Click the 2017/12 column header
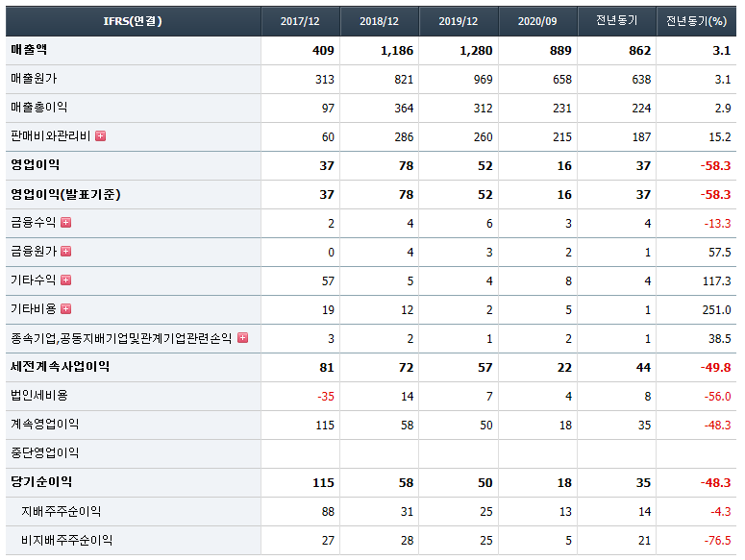This screenshot has height=560, width=745. click(300, 21)
